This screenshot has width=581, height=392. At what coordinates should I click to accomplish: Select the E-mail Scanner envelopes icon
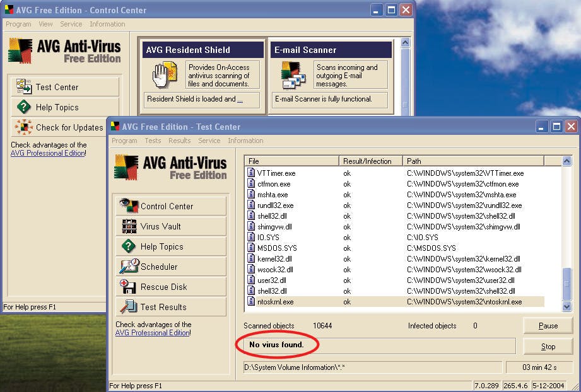(293, 75)
